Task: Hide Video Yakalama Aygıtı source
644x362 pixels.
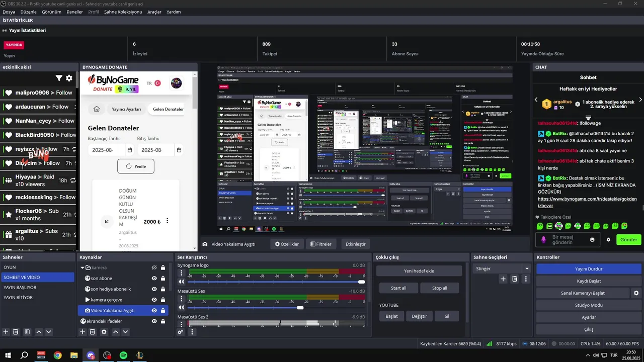Action: (x=154, y=311)
